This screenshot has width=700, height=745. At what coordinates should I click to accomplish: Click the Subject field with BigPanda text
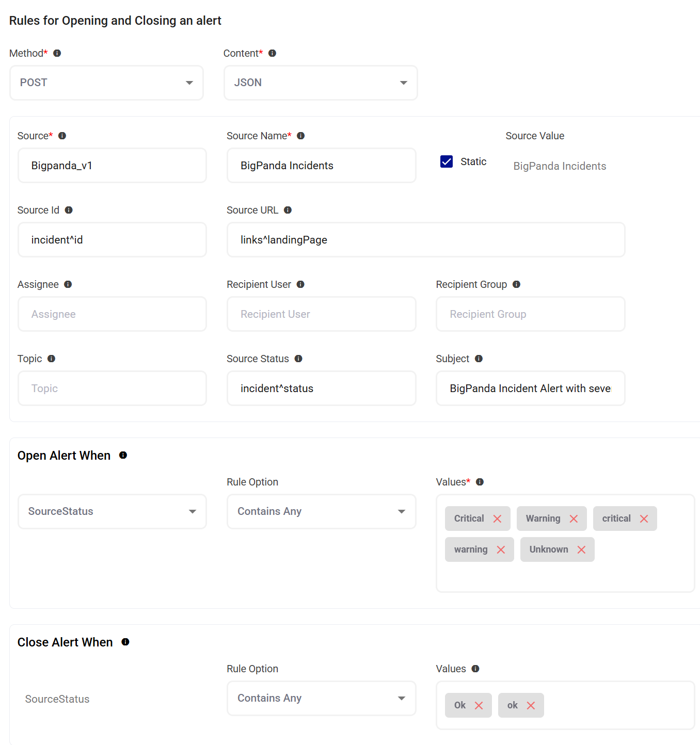tap(530, 388)
